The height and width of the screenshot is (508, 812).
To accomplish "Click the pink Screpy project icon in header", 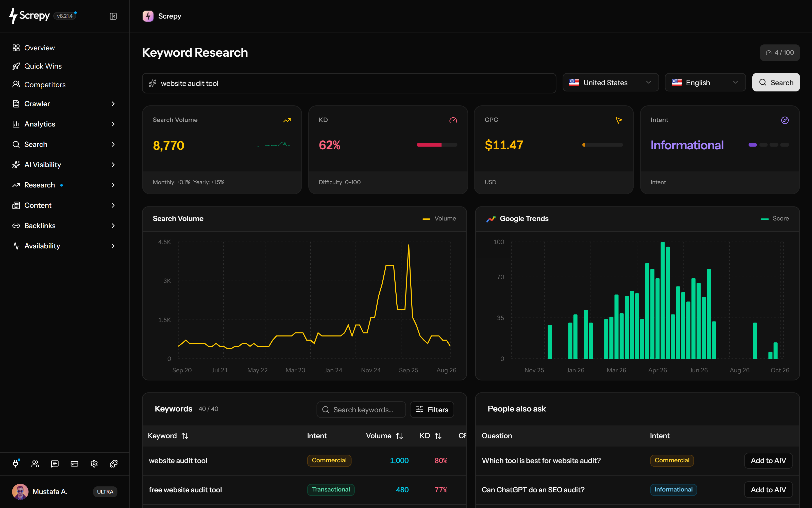I will [148, 16].
